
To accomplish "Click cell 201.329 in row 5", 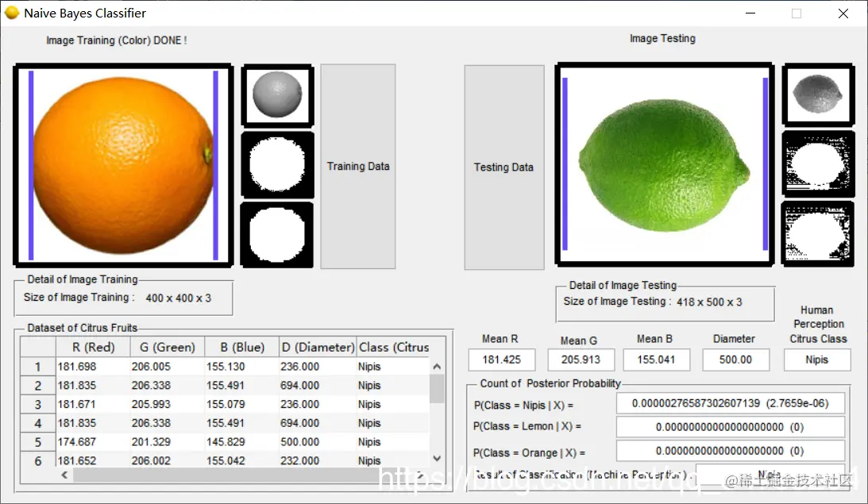I will [168, 442].
